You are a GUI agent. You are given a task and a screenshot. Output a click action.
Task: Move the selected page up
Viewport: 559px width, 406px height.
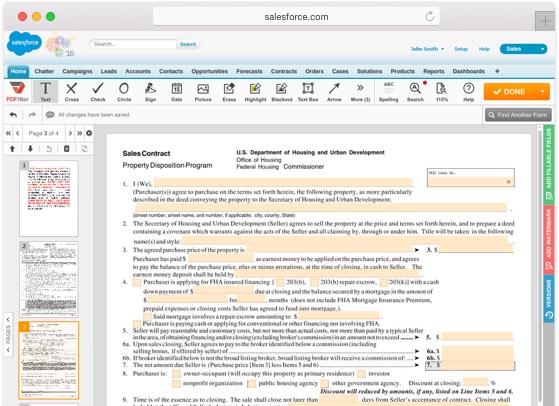tap(12, 149)
